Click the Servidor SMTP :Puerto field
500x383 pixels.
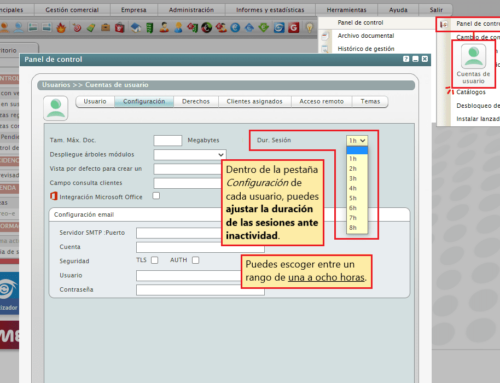coord(179,233)
